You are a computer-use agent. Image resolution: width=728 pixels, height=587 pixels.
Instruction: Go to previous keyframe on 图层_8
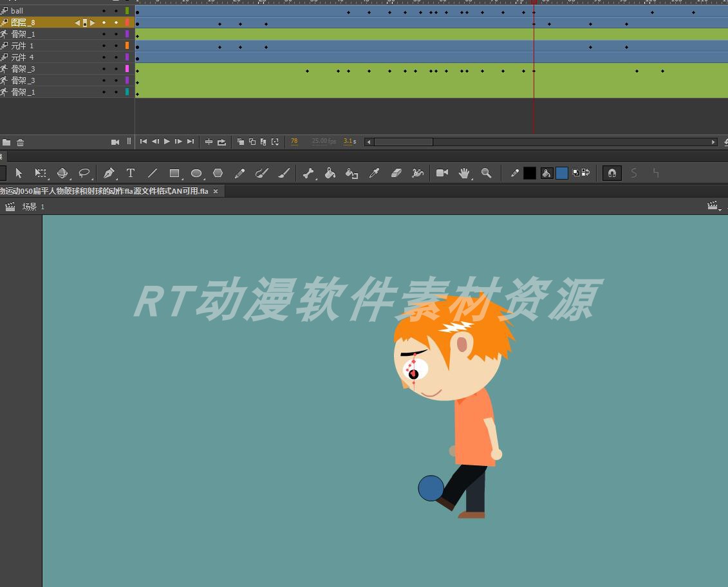[x=77, y=23]
